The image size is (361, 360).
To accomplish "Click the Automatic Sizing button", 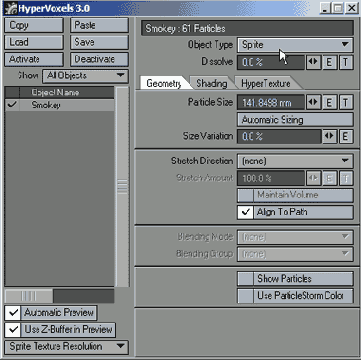I will [x=295, y=120].
